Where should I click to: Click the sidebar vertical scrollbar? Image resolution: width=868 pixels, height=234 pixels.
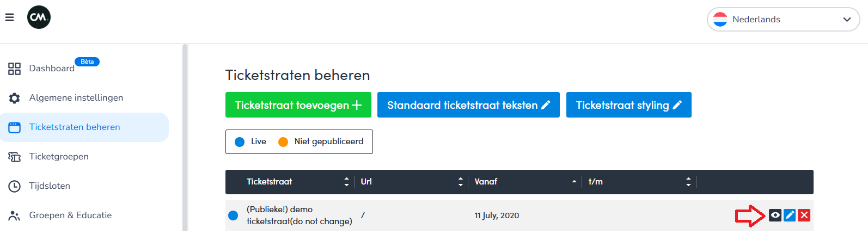[x=185, y=136]
